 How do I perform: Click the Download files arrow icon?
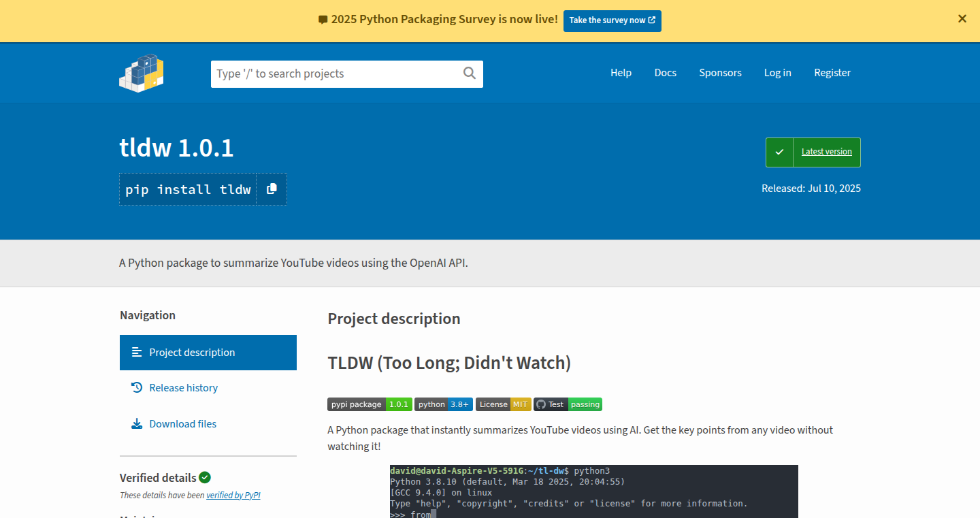point(137,423)
